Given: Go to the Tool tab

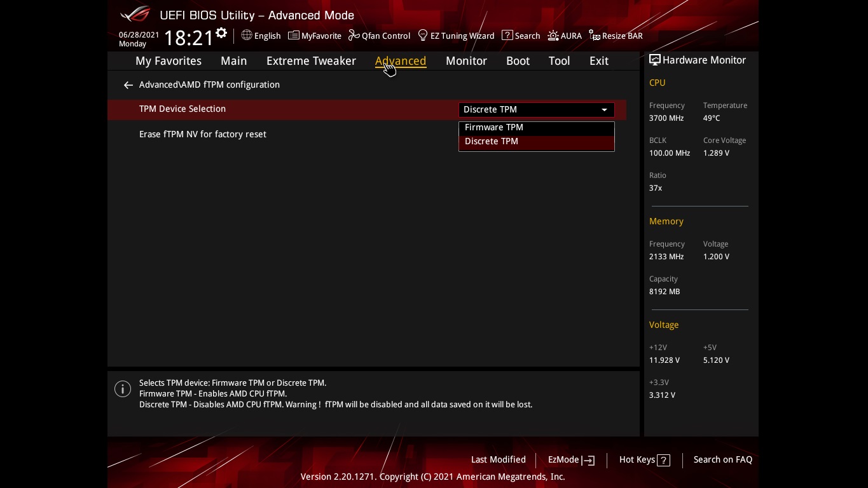Looking at the screenshot, I should point(559,61).
